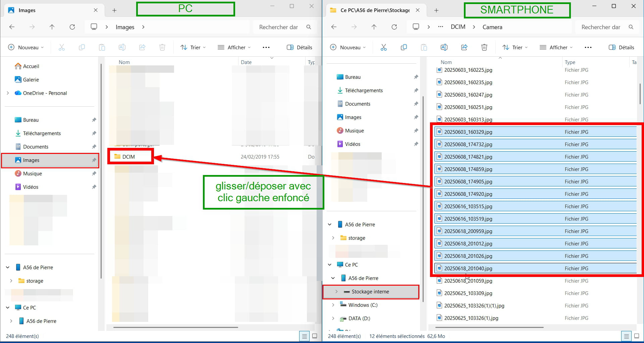This screenshot has width=644, height=343.
Task: Navigate back in the Camera folder window
Action: tap(334, 27)
